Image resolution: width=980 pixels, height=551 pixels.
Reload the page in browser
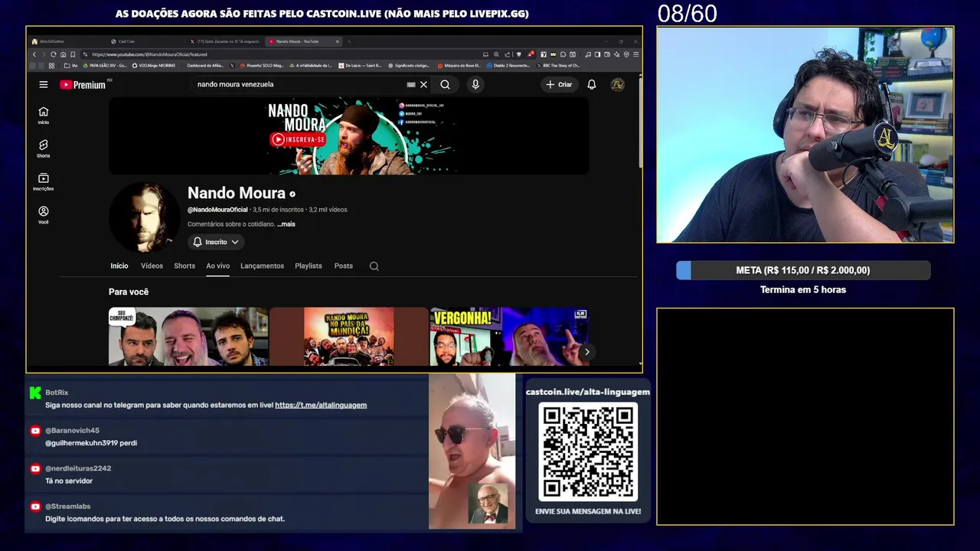click(53, 54)
